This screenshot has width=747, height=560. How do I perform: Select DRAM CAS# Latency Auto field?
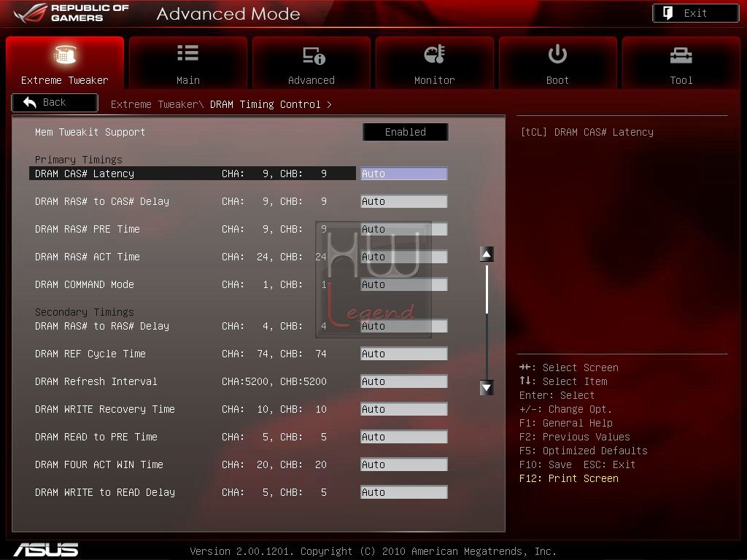404,174
